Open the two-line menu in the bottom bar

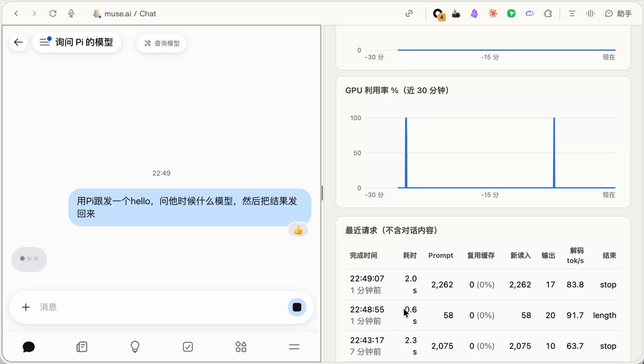(x=294, y=347)
